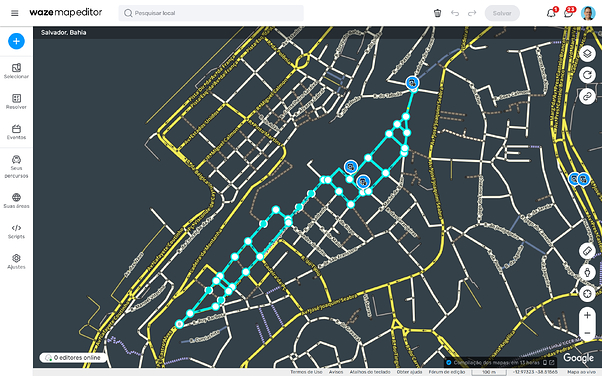Click the Waze Map Editor logo
Viewport: 602px width, 376px height.
click(66, 13)
